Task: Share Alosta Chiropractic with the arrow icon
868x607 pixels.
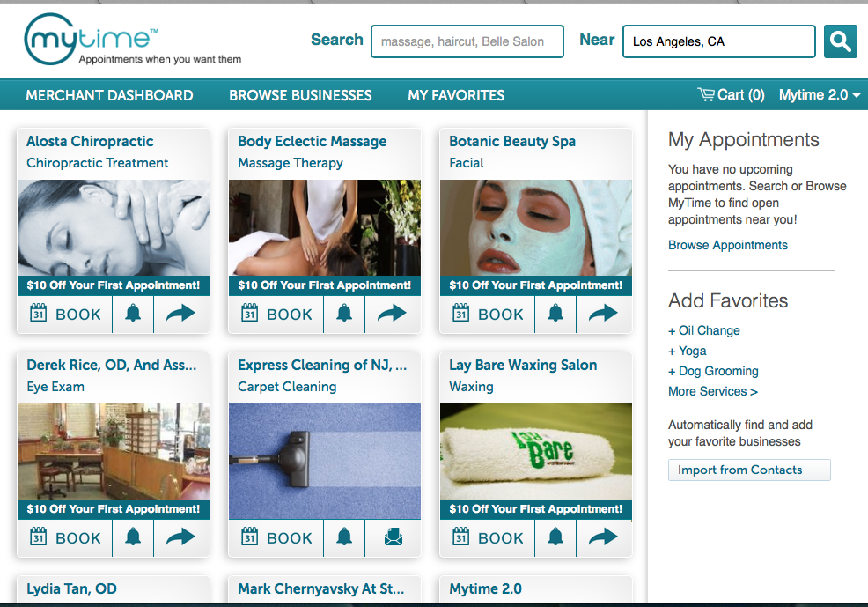Action: tap(181, 314)
